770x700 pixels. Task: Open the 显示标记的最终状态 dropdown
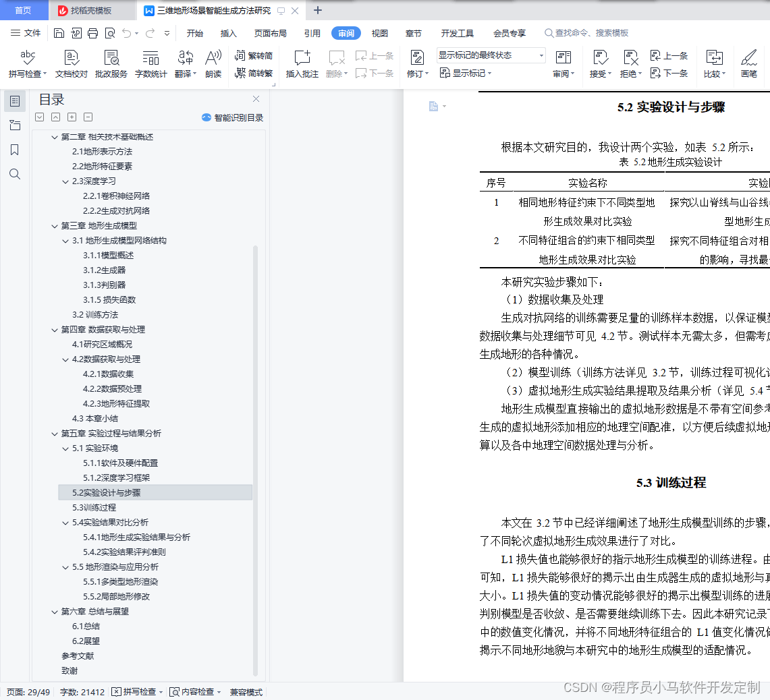click(491, 55)
